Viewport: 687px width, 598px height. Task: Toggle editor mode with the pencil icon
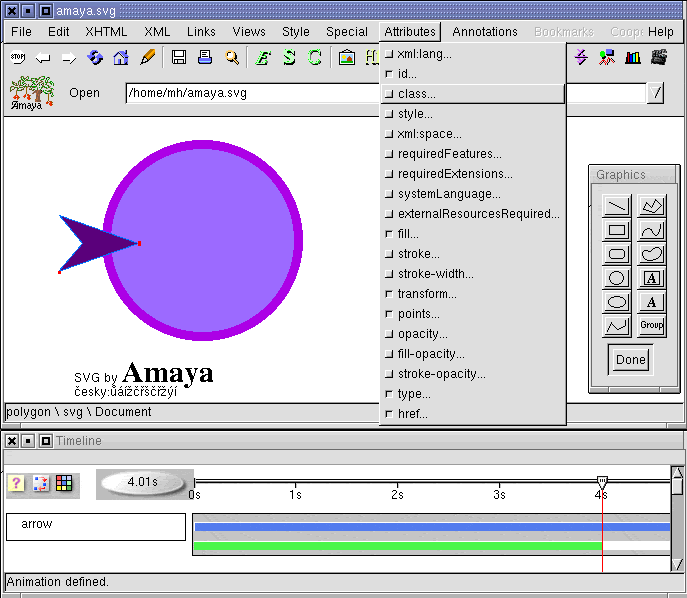click(x=148, y=57)
